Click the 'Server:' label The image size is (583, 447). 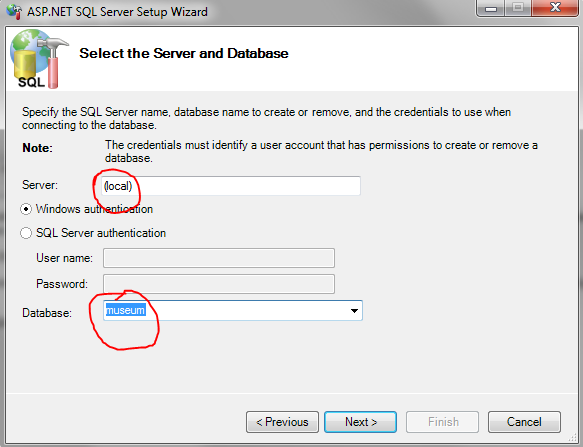(40, 185)
